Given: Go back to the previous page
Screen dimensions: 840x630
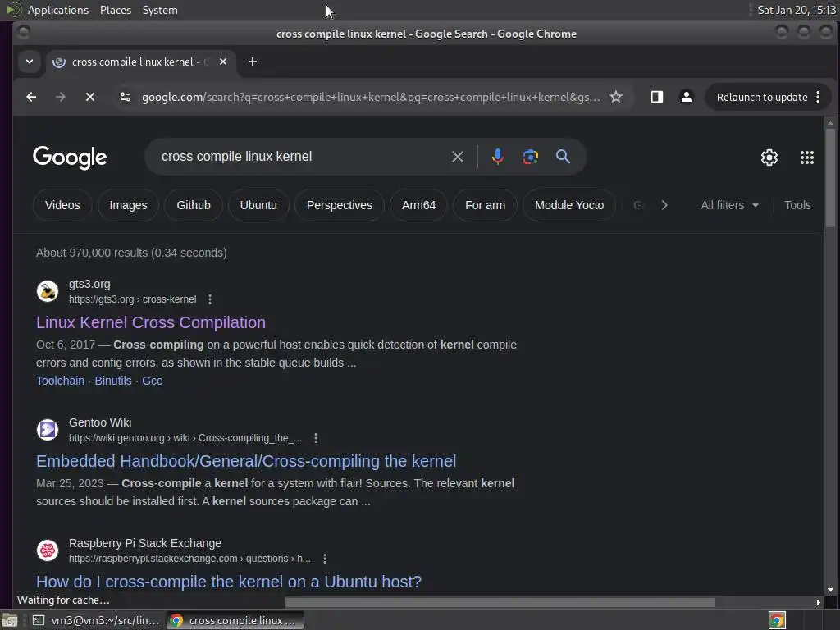Looking at the screenshot, I should pyautogui.click(x=31, y=97).
